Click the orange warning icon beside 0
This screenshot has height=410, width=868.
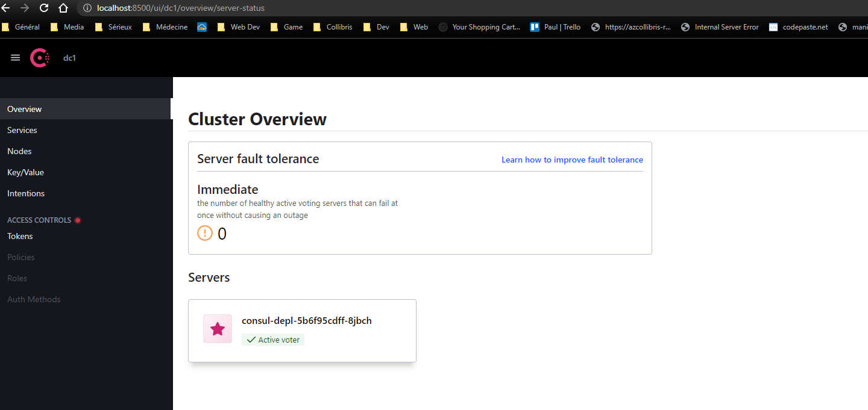tap(205, 234)
